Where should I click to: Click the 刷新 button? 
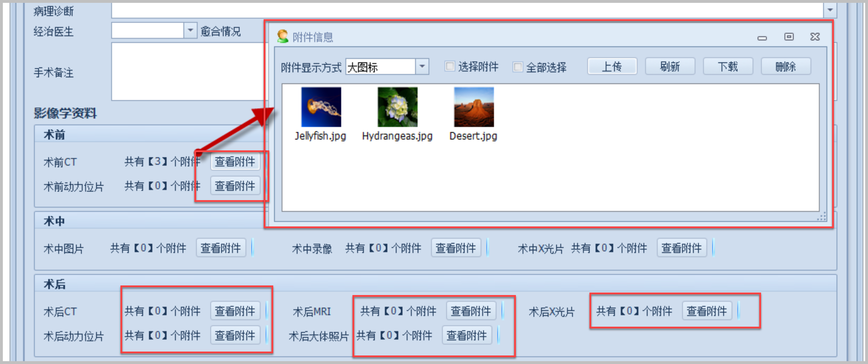pyautogui.click(x=670, y=66)
